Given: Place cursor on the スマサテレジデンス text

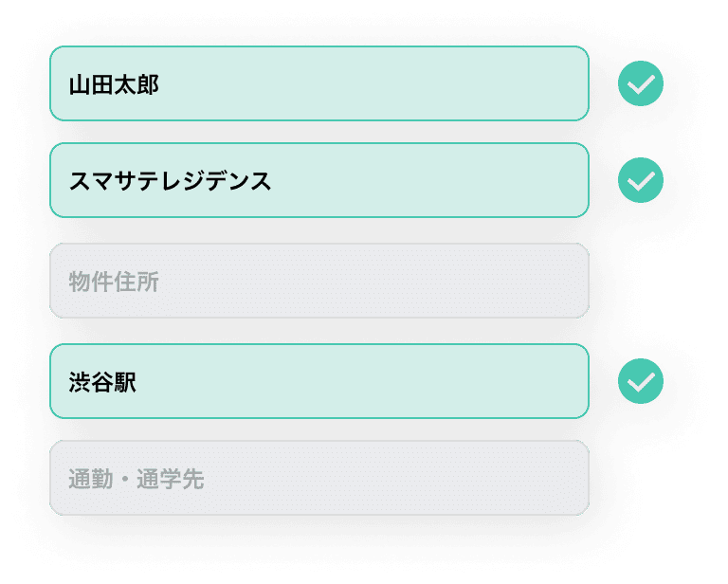Looking at the screenshot, I should [x=170, y=181].
